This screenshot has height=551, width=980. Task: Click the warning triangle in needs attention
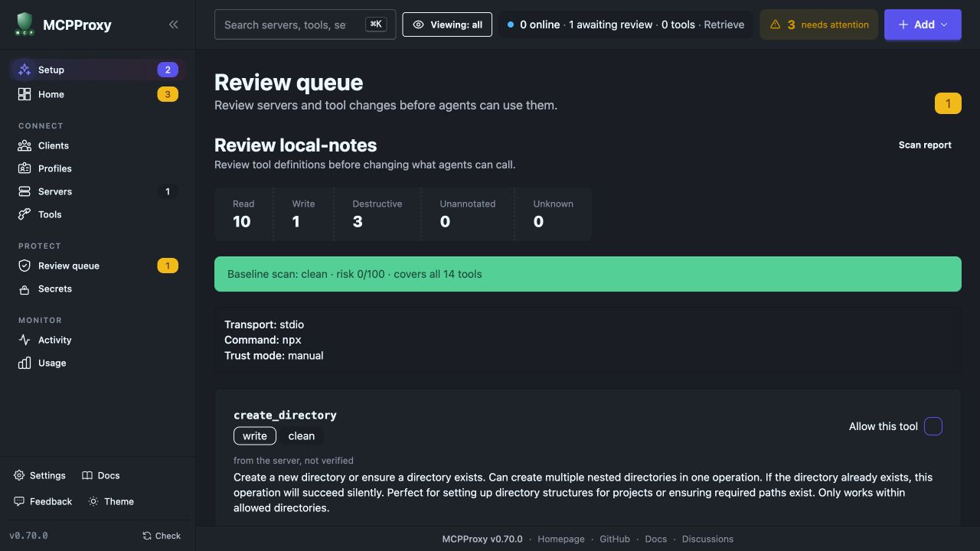775,24
